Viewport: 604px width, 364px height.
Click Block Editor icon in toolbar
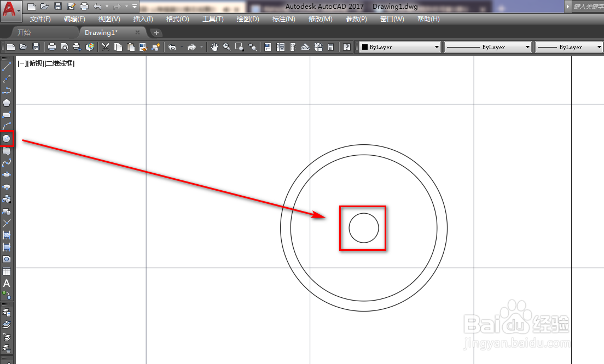click(143, 47)
